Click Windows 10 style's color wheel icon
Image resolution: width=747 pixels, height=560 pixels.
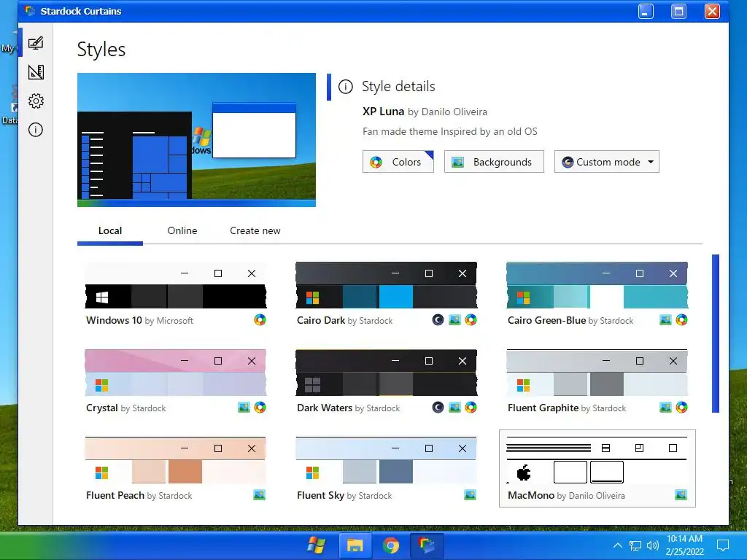pyautogui.click(x=260, y=320)
